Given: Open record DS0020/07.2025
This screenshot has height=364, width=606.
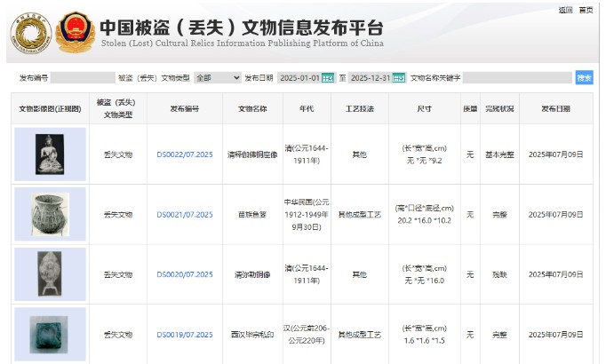Looking at the screenshot, I should click(185, 275).
